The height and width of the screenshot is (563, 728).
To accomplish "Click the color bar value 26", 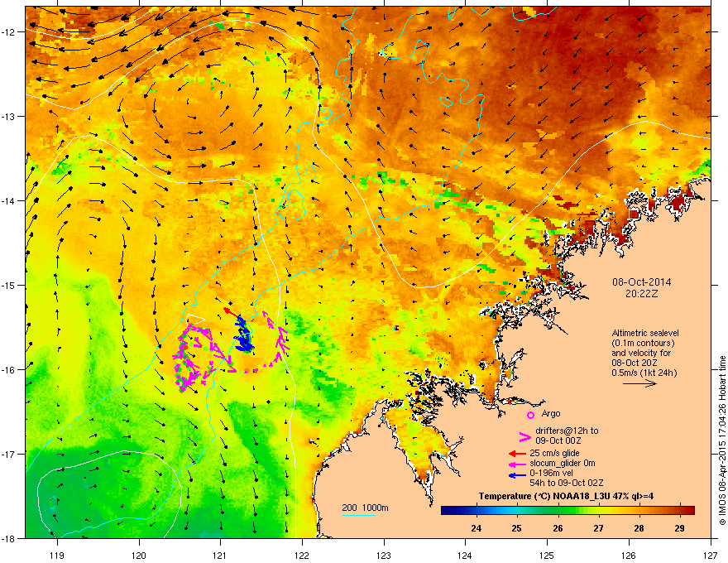I will point(558,528).
